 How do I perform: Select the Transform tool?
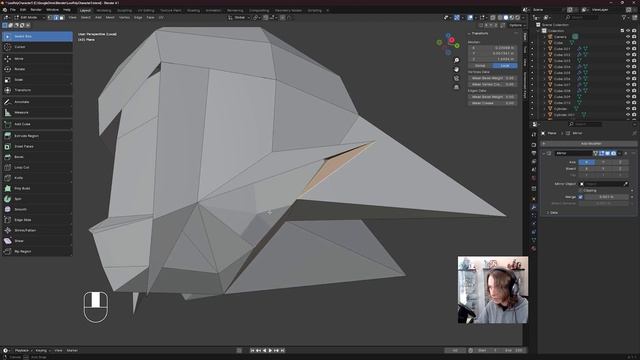click(37, 90)
